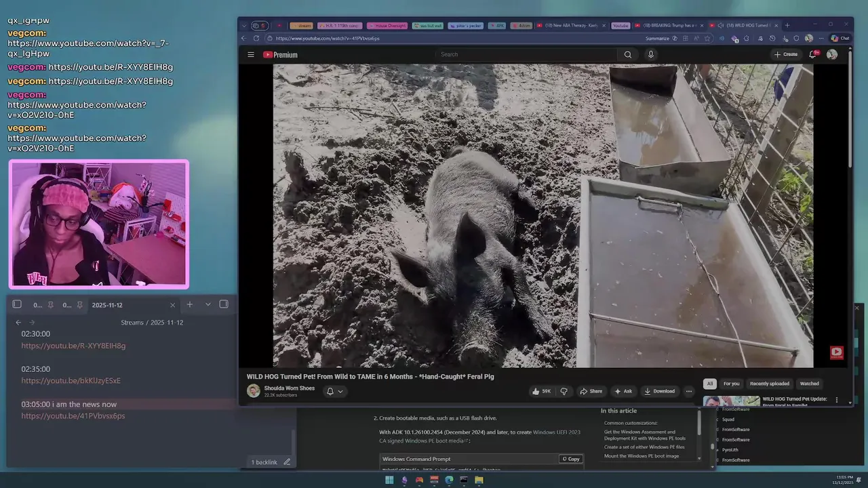Open the youtu.be/41PVbvsx6ps note link
This screenshot has width=868, height=488.
(73, 416)
